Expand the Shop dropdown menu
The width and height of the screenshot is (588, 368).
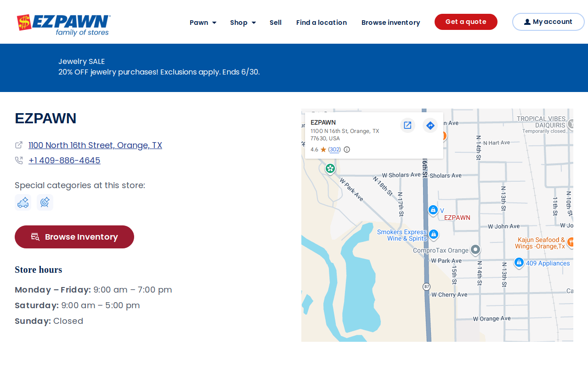click(x=243, y=23)
